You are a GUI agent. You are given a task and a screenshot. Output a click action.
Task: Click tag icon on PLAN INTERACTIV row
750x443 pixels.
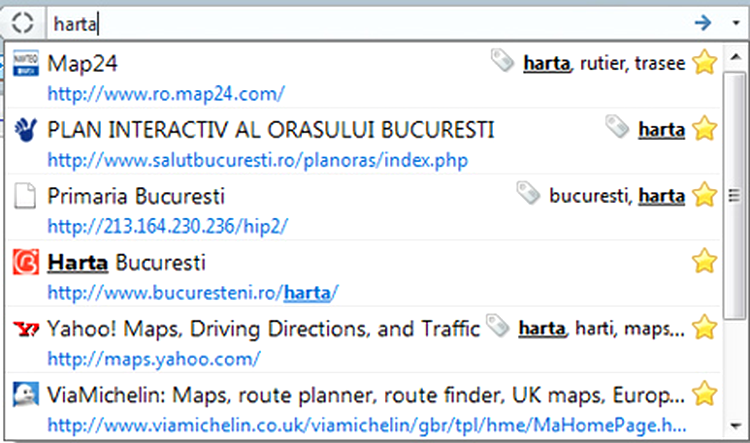pyautogui.click(x=617, y=127)
